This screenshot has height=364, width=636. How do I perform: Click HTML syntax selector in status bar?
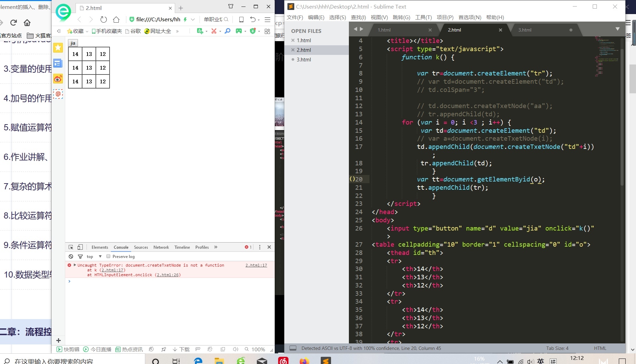coord(600,348)
